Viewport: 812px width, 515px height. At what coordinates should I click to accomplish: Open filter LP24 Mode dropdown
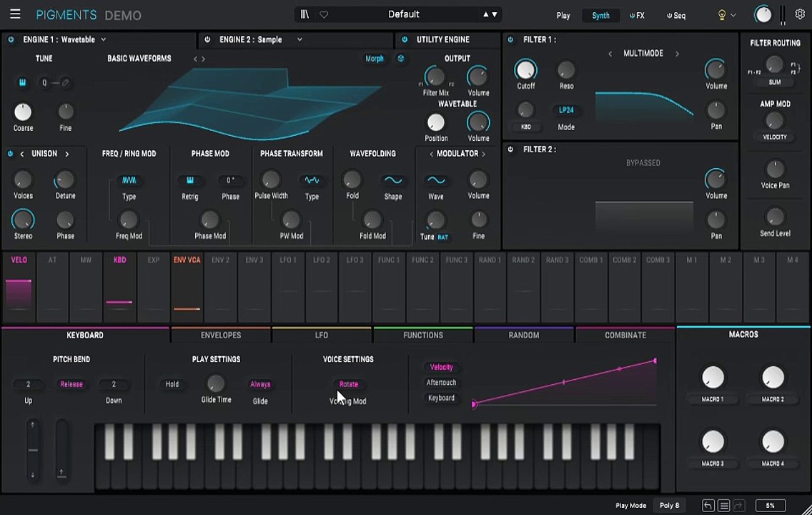[x=566, y=110]
